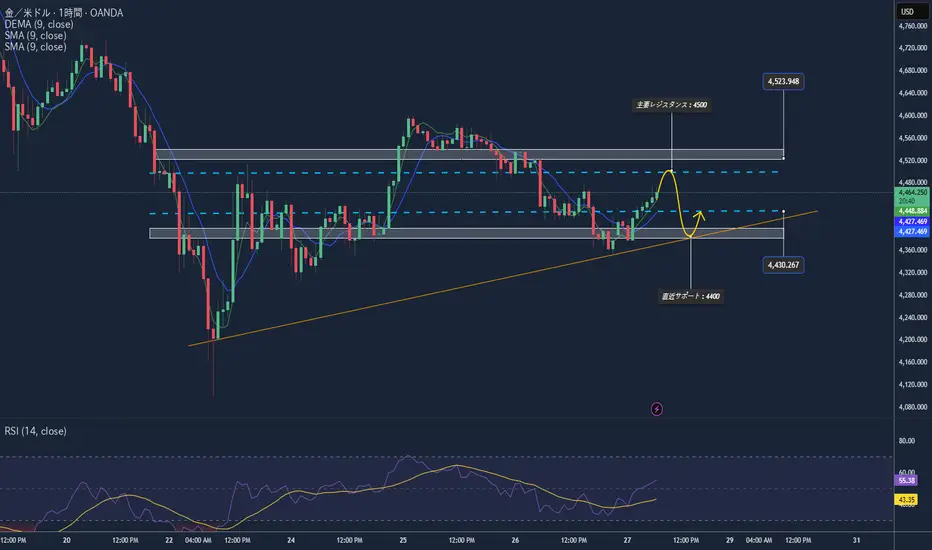The image size is (932, 550).
Task: Click the 4,320.000 price scale label
Action: pyautogui.click(x=912, y=272)
